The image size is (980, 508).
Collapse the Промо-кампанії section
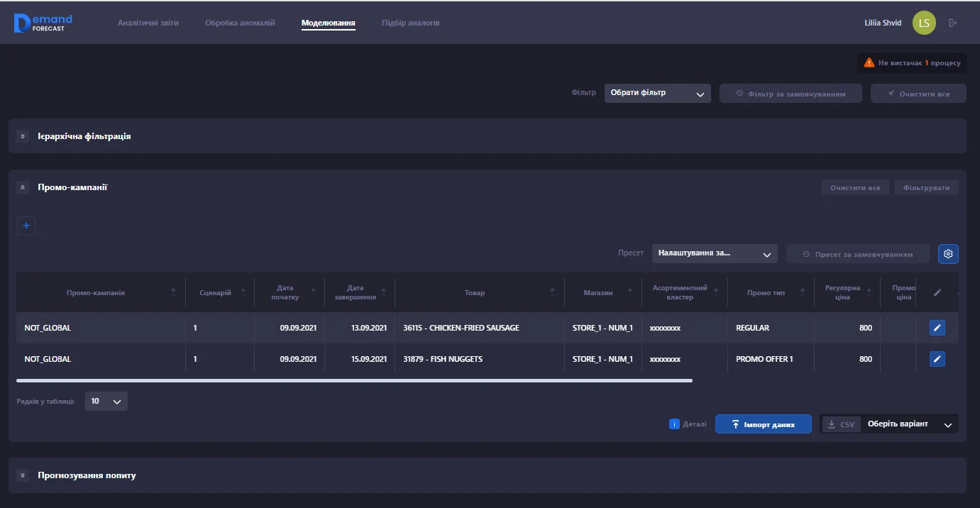click(x=23, y=188)
